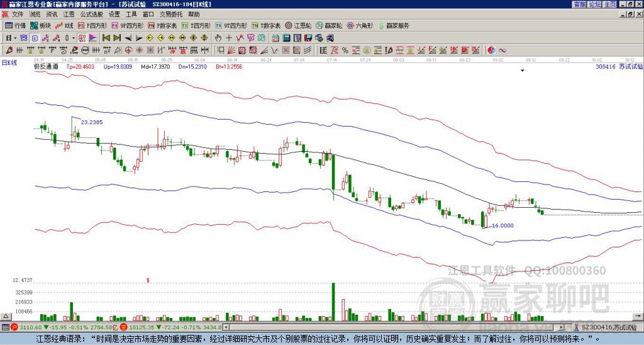
Task: Click the black left arrow icon
Action: [x=128, y=38]
